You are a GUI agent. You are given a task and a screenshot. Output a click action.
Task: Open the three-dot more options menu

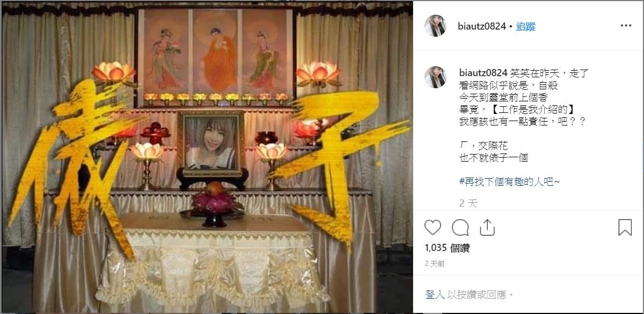pos(626,26)
